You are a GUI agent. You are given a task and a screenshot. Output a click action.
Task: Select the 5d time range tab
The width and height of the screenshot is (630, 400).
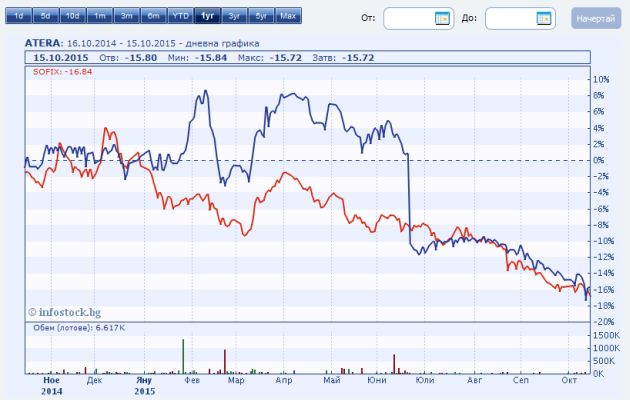45,16
